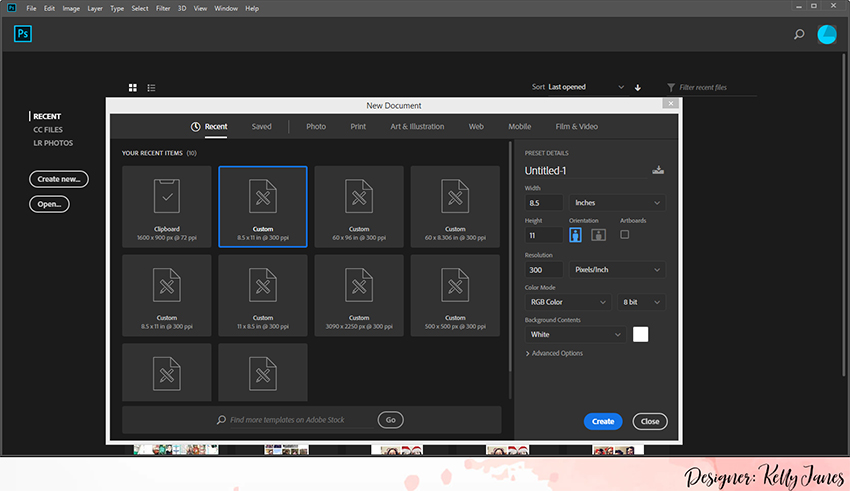Choose the Custom 60 x 96 in preset
Screen dimensions: 850x491
point(359,206)
